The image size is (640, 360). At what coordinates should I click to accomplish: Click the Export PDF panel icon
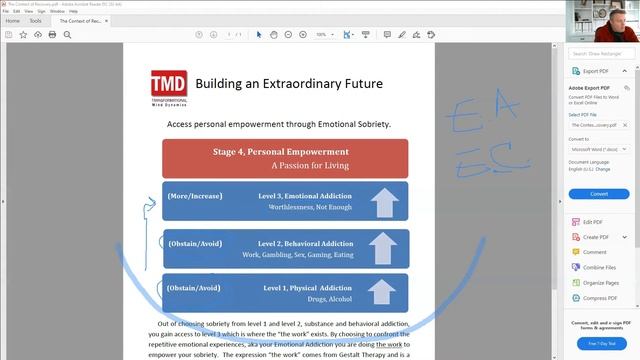(x=576, y=71)
